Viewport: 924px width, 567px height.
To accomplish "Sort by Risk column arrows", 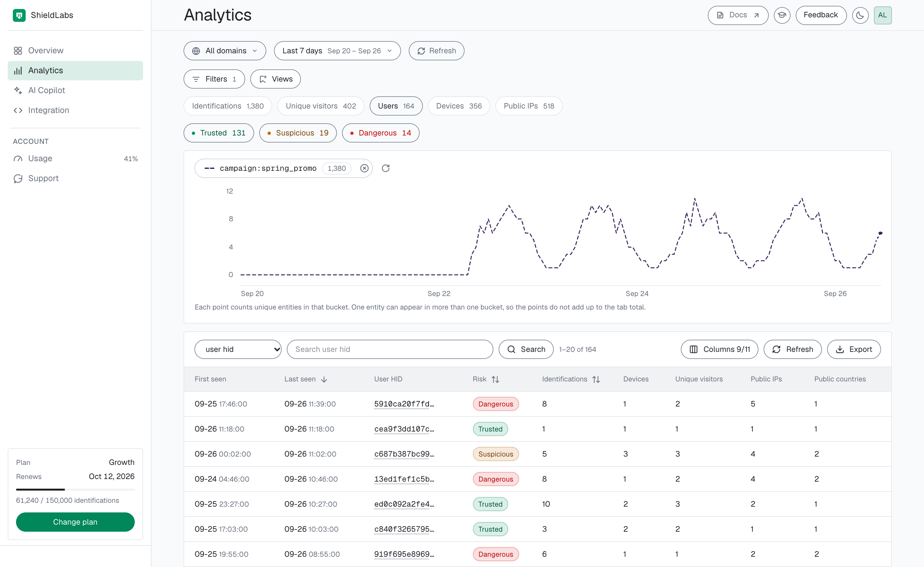I will (495, 379).
